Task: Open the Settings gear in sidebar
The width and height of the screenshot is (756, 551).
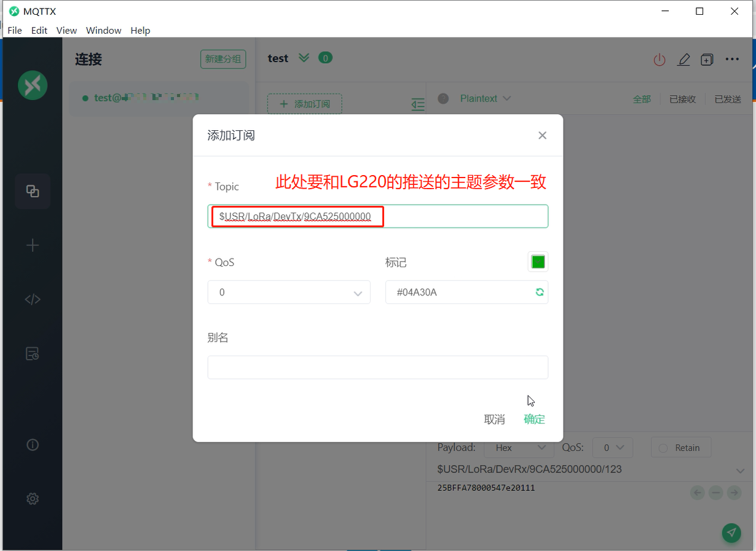Action: coord(33,499)
